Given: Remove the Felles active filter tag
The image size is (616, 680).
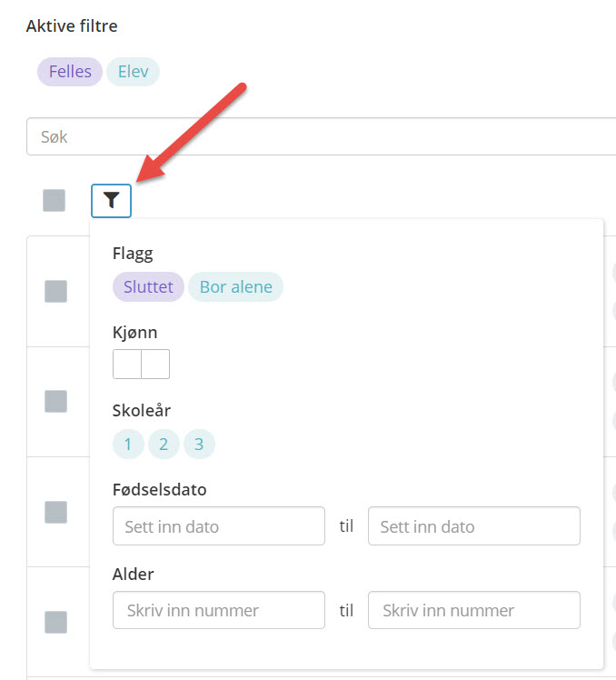Looking at the screenshot, I should click(70, 72).
